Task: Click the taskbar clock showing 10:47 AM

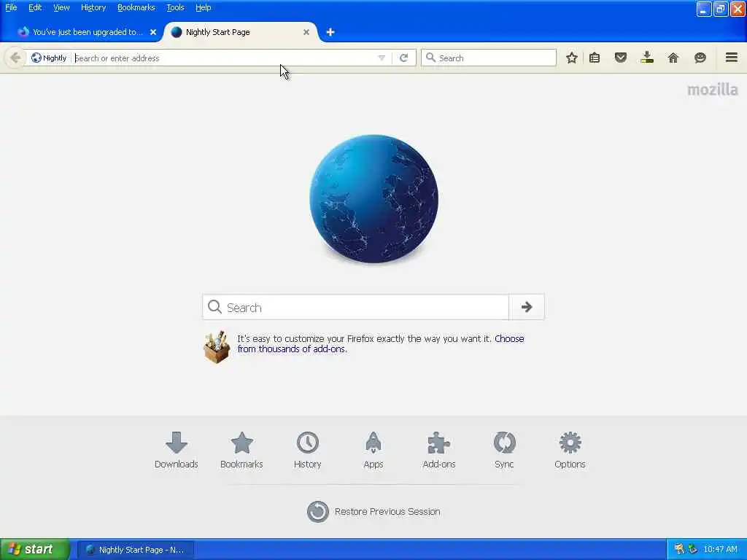Action: 720,549
